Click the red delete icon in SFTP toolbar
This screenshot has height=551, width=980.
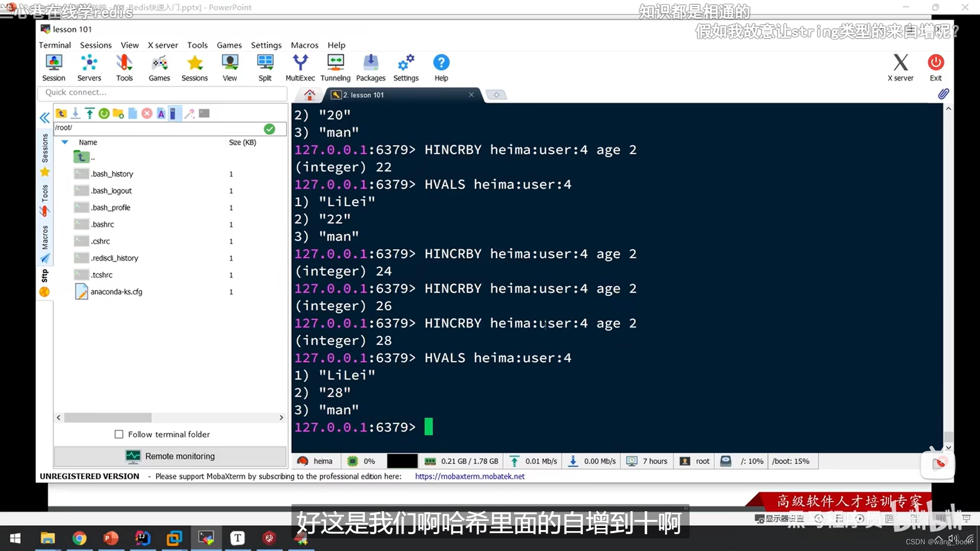click(147, 113)
